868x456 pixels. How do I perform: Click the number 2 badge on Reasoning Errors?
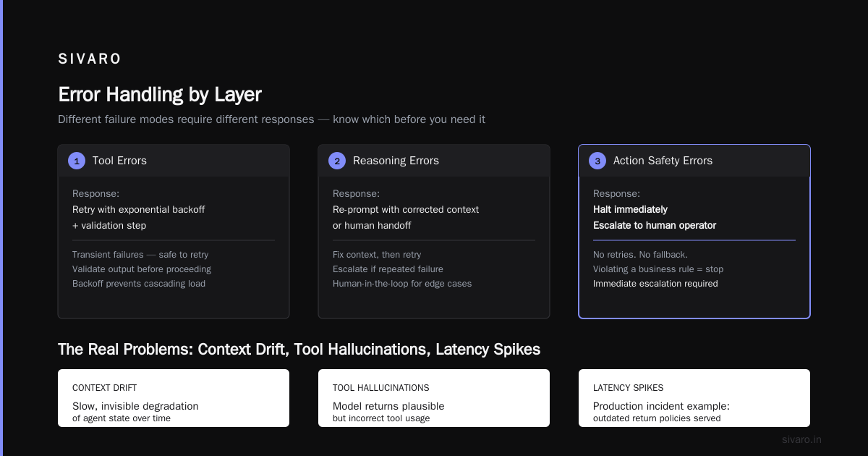(x=337, y=161)
